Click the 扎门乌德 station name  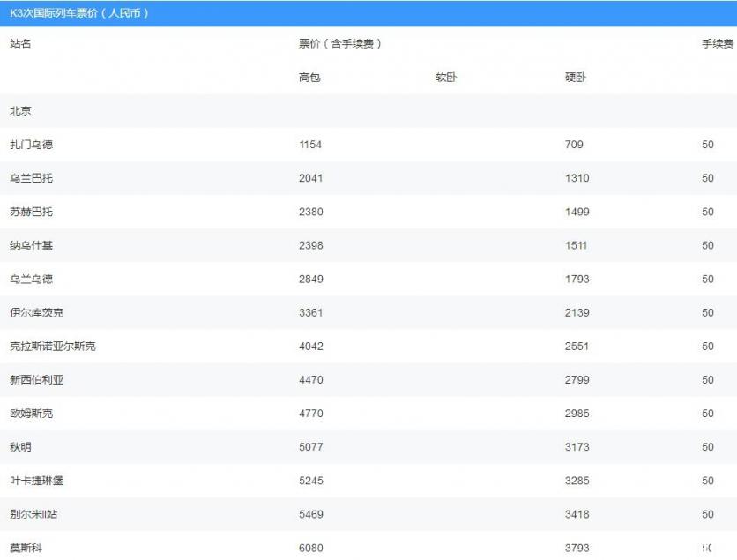pos(32,145)
